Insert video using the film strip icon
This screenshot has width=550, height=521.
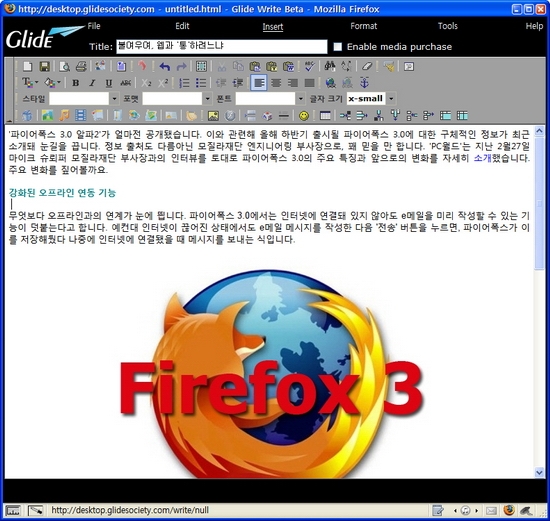point(81,115)
